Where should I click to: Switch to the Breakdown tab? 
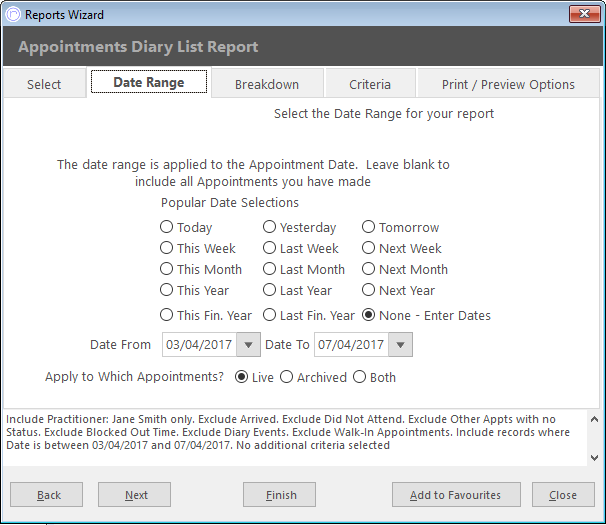click(x=267, y=84)
